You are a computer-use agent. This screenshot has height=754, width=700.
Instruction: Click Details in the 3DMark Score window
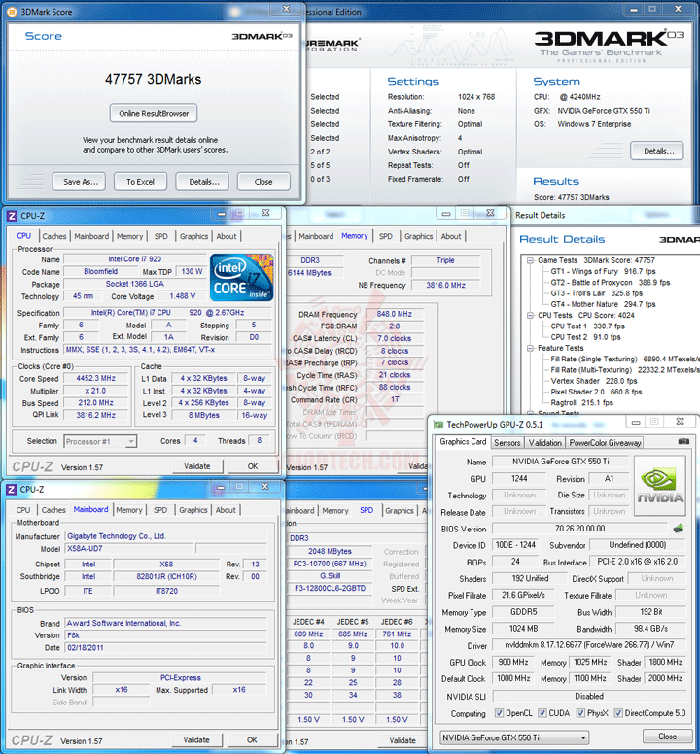click(x=202, y=182)
